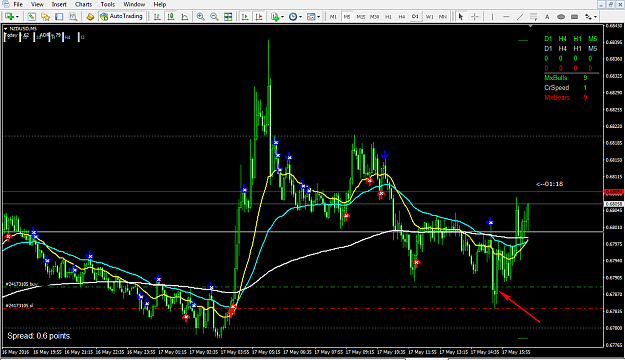The width and height of the screenshot is (625, 360).
Task: Open the Help menu
Action: pyautogui.click(x=159, y=4)
